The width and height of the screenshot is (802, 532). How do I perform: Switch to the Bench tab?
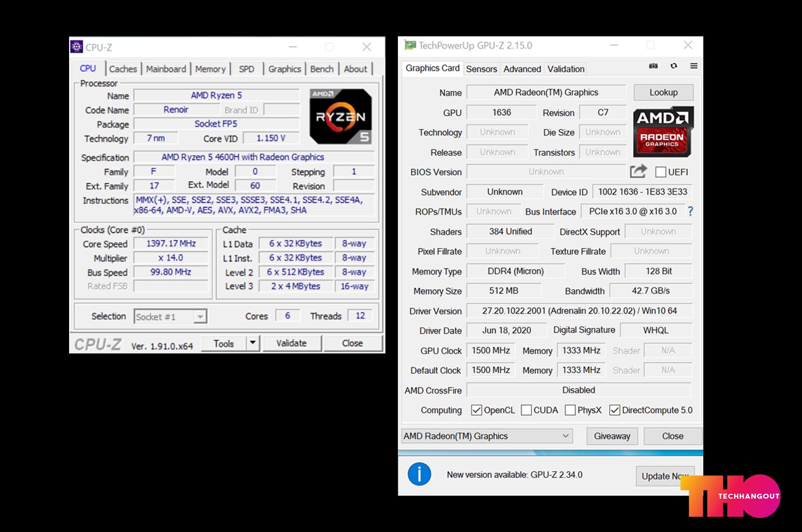point(322,69)
